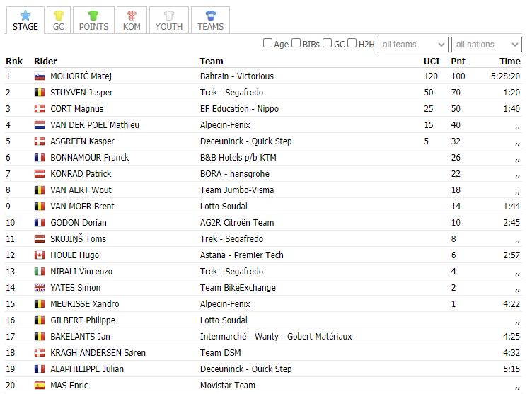The width and height of the screenshot is (532, 394).
Task: Open team EF Education - Nippo
Action: (239, 109)
